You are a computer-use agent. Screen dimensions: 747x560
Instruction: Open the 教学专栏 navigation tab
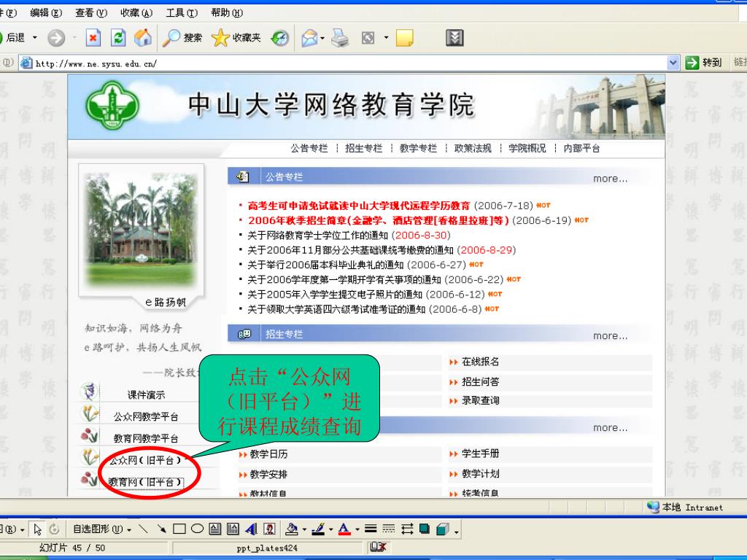click(x=418, y=148)
